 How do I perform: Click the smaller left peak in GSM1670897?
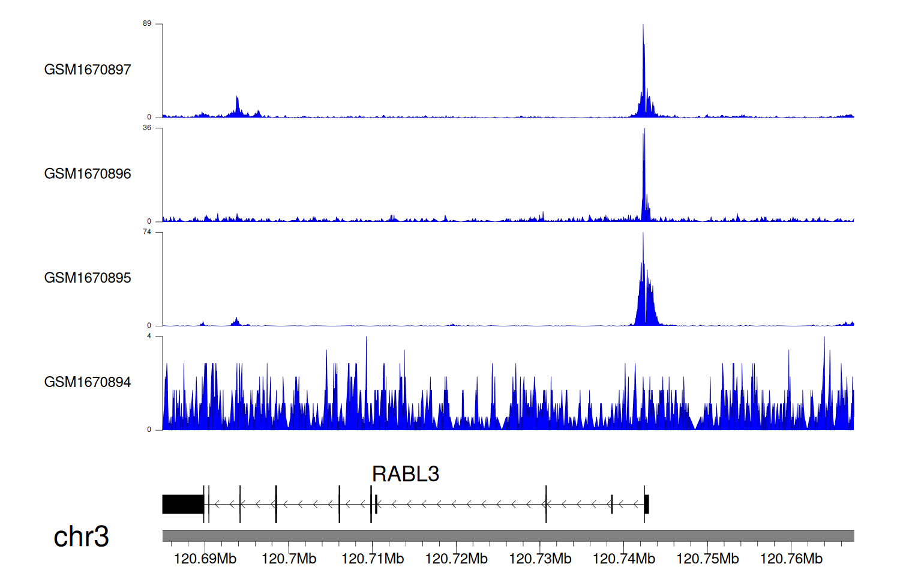[x=238, y=107]
